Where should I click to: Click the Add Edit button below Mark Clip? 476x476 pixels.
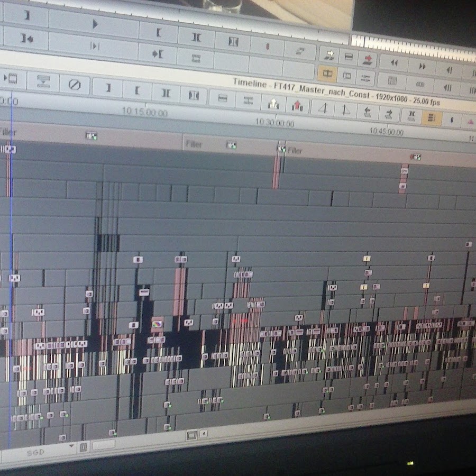tap(196, 58)
